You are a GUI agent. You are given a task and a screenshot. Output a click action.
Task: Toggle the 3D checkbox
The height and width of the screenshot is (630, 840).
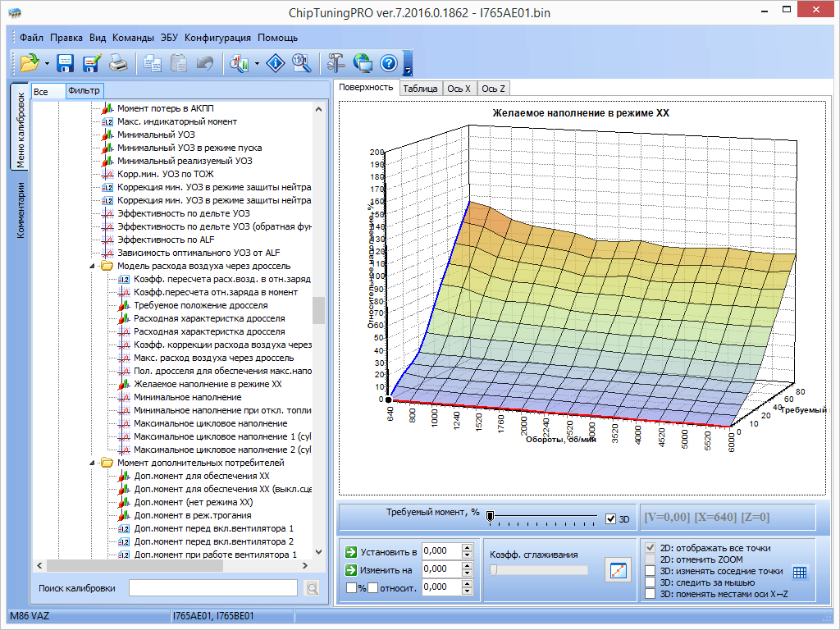coord(610,518)
